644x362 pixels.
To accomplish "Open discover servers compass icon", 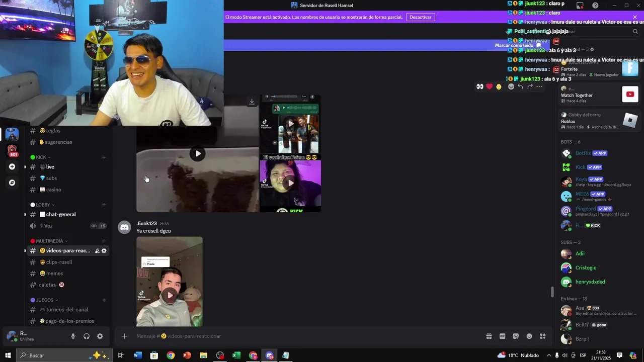I will click(x=12, y=183).
